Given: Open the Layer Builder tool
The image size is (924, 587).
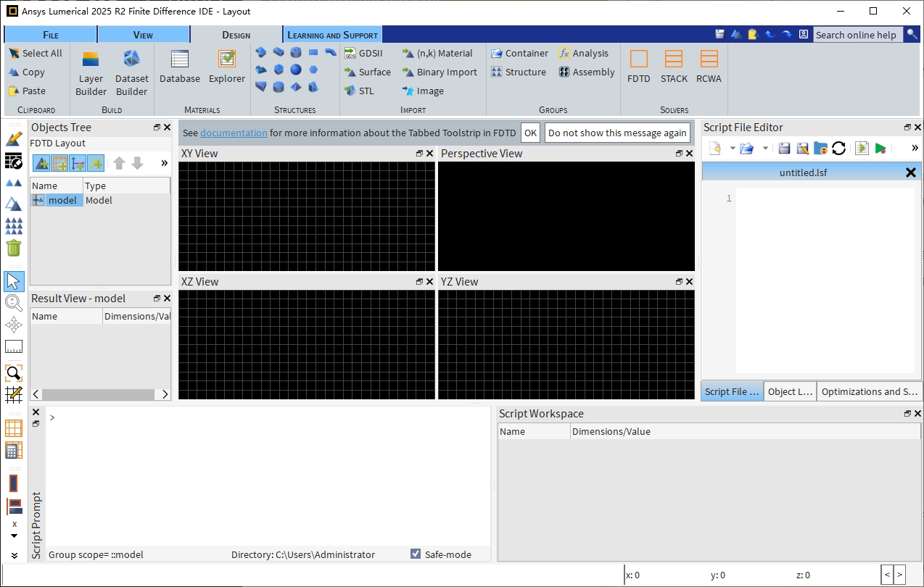Looking at the screenshot, I should pos(91,72).
